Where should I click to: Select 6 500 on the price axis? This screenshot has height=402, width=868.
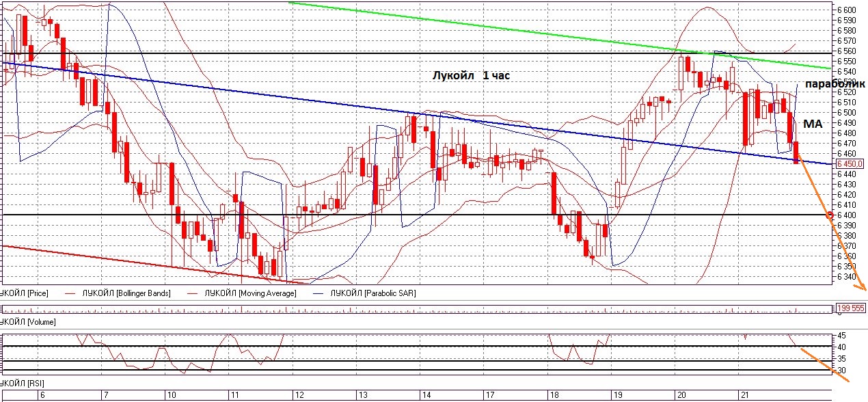[846, 113]
